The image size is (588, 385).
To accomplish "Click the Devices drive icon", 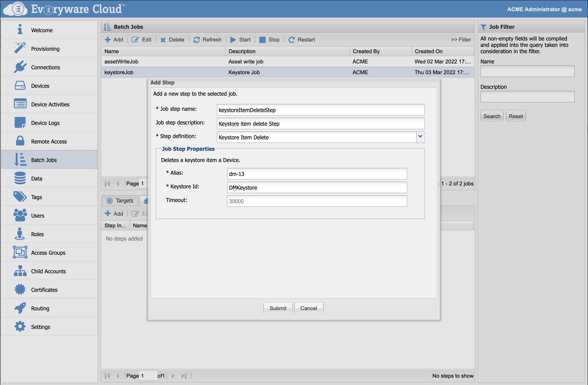I will pyautogui.click(x=20, y=85).
